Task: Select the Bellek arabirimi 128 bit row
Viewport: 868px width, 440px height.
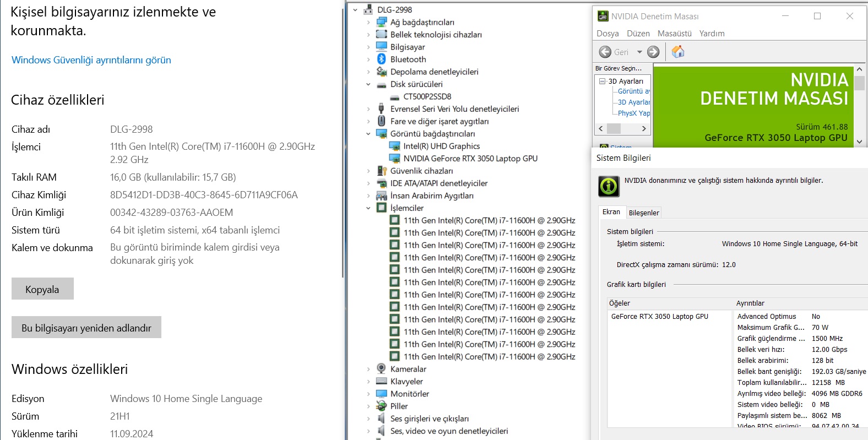Action: 801,360
